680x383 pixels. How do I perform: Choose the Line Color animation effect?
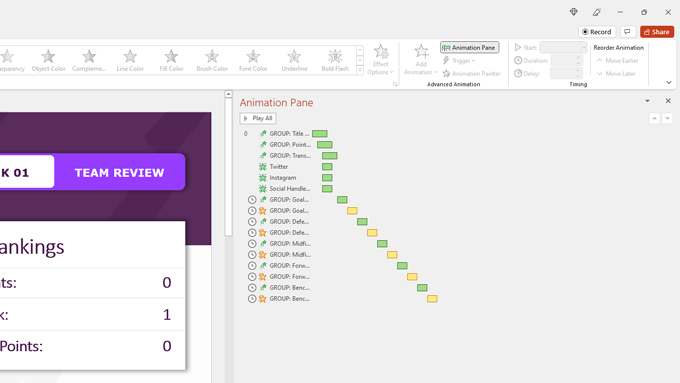pos(130,60)
